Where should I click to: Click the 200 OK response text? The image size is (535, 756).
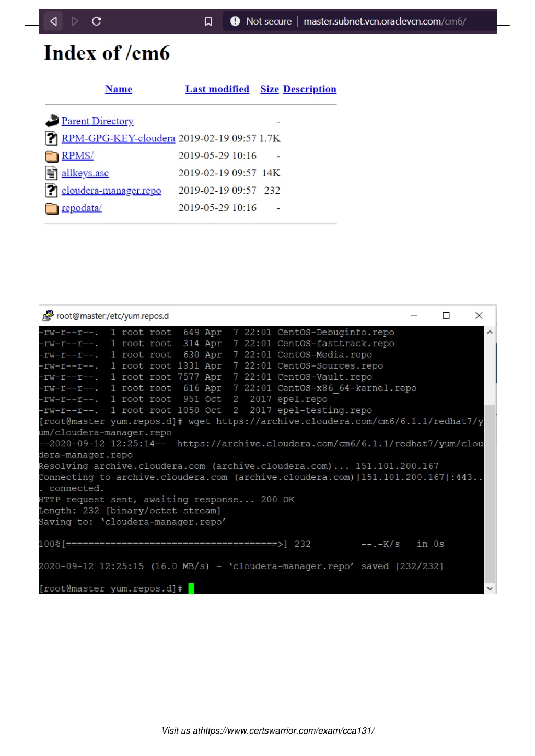(277, 500)
